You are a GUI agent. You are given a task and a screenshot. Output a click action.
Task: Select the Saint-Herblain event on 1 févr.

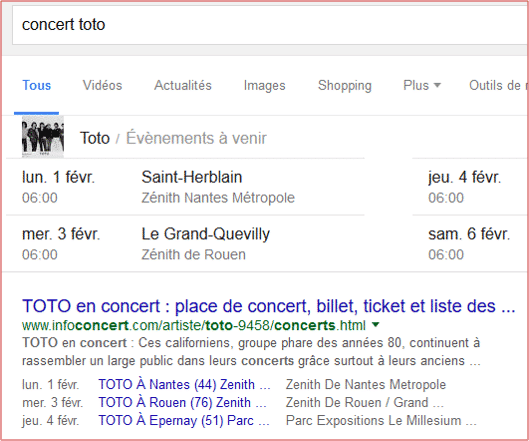pos(185,187)
